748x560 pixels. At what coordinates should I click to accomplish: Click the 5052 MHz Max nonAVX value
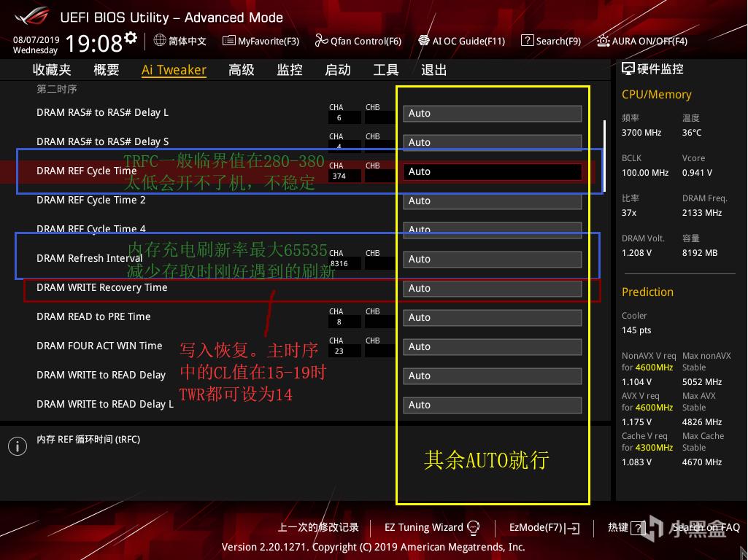[x=702, y=382]
